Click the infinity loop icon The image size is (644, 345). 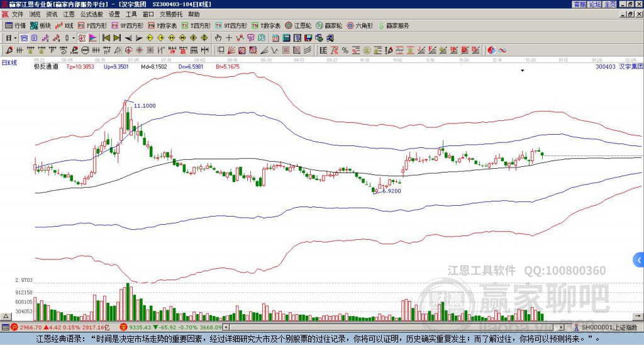[x=502, y=50]
